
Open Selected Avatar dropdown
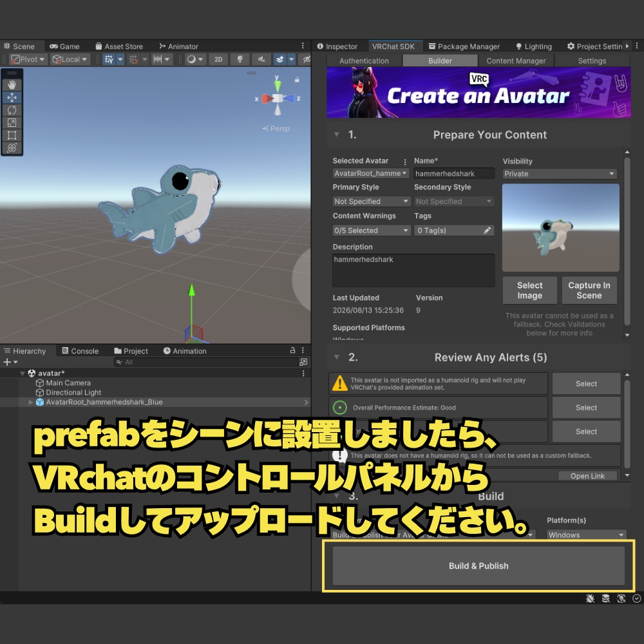pos(370,173)
